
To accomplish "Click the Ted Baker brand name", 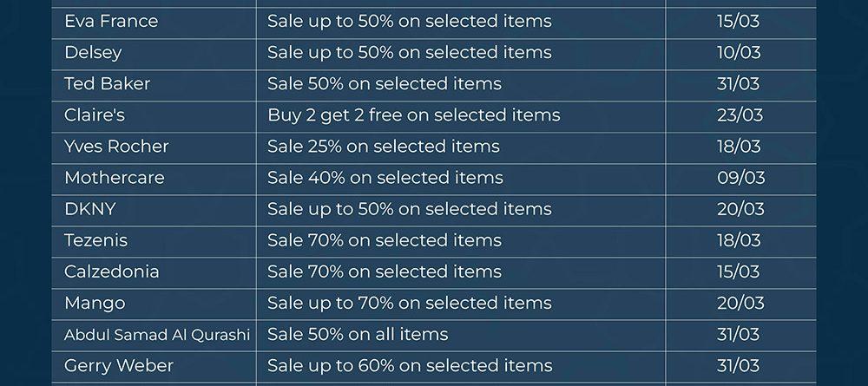I will (107, 83).
